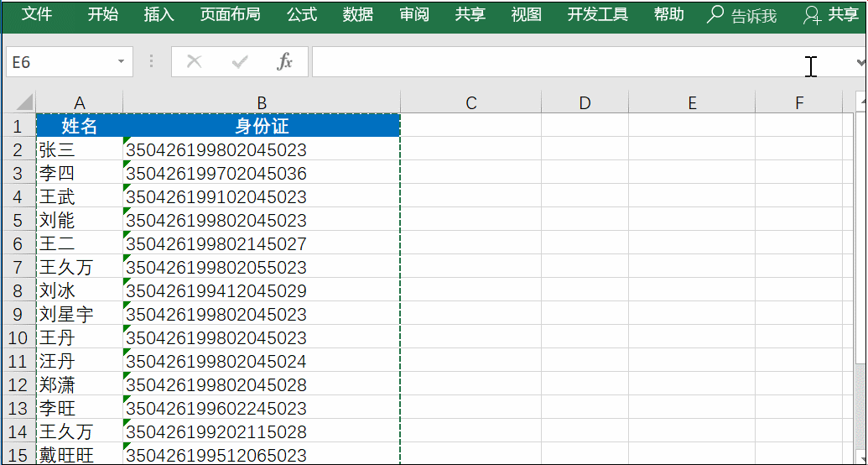
Task: Select column E header
Action: [x=691, y=102]
